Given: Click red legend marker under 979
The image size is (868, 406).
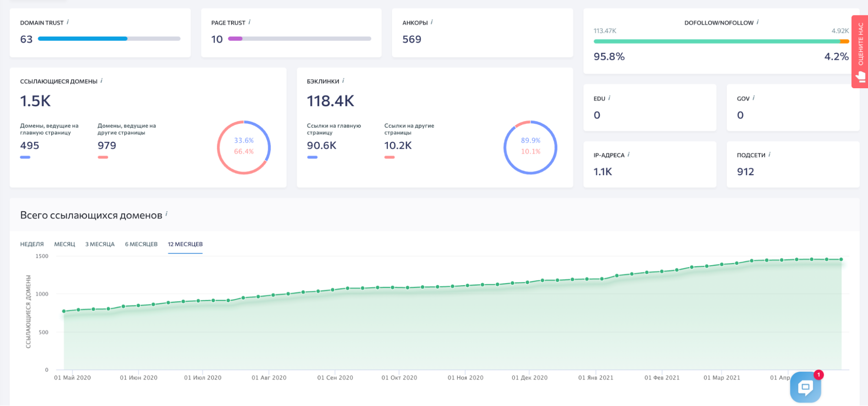Looking at the screenshot, I should (x=103, y=157).
